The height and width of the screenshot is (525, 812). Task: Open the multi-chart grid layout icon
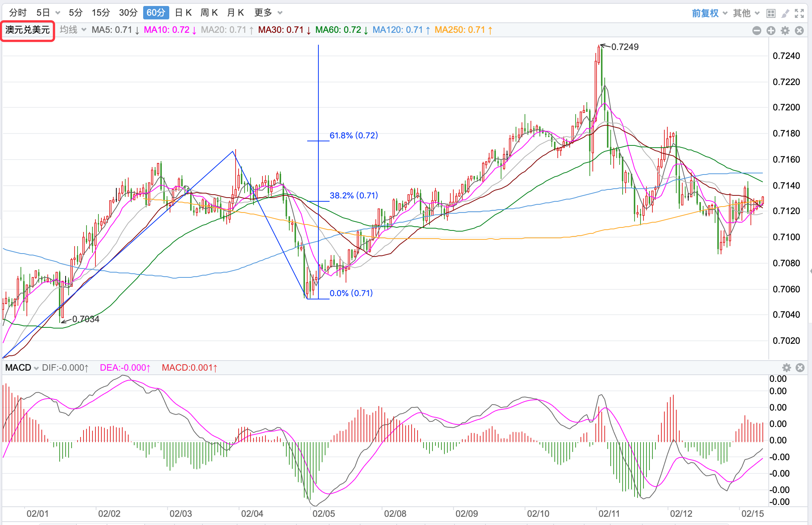(771, 13)
